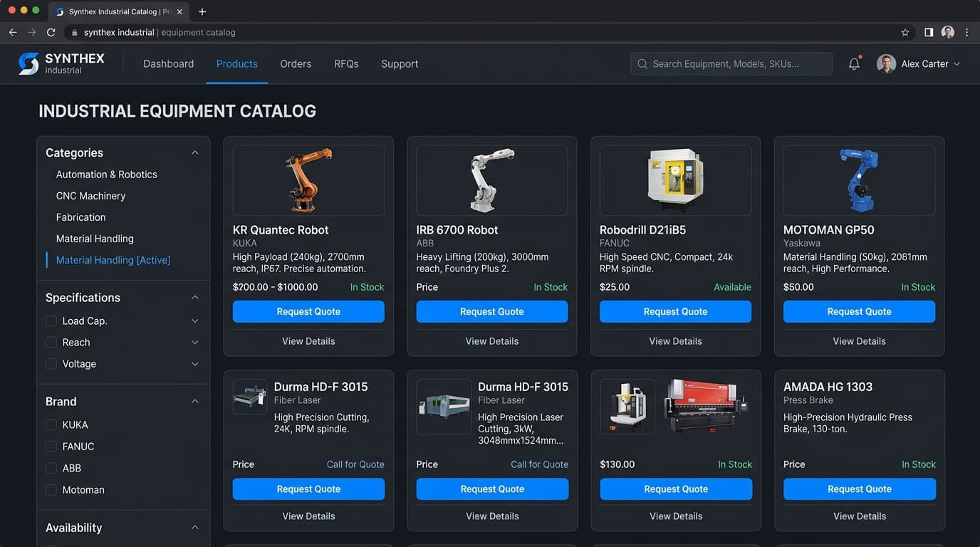The width and height of the screenshot is (980, 547).
Task: Click the red press brake image
Action: pyautogui.click(x=706, y=405)
